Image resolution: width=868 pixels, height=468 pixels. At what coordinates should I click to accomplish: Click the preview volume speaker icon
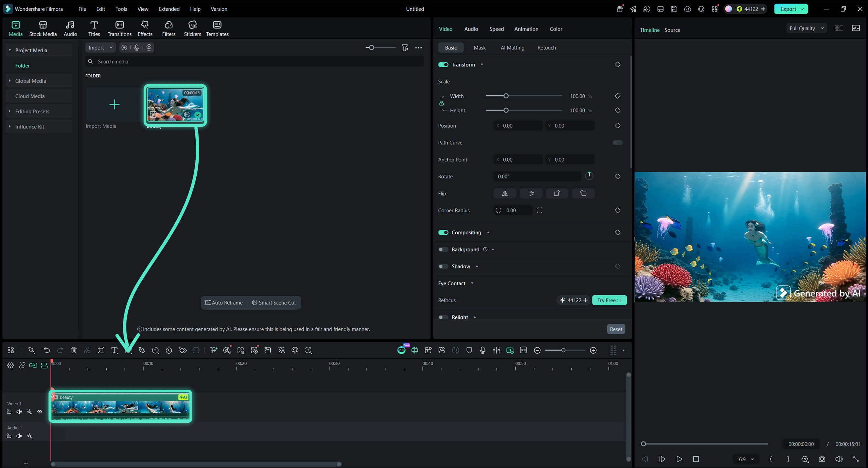pos(839,459)
